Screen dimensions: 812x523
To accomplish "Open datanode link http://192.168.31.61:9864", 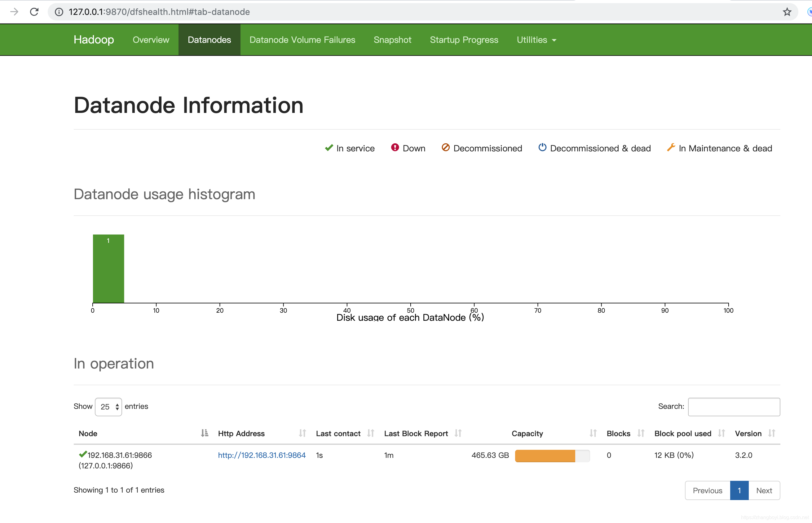I will pos(261,455).
